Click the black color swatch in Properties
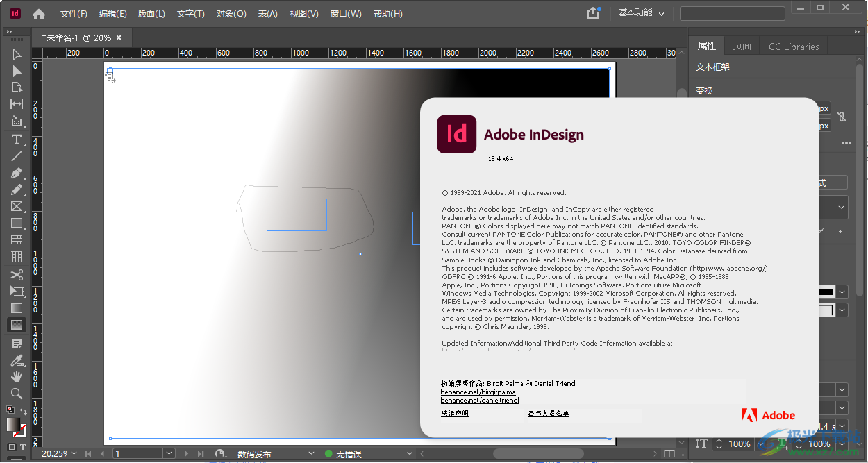This screenshot has height=463, width=868. click(826, 292)
